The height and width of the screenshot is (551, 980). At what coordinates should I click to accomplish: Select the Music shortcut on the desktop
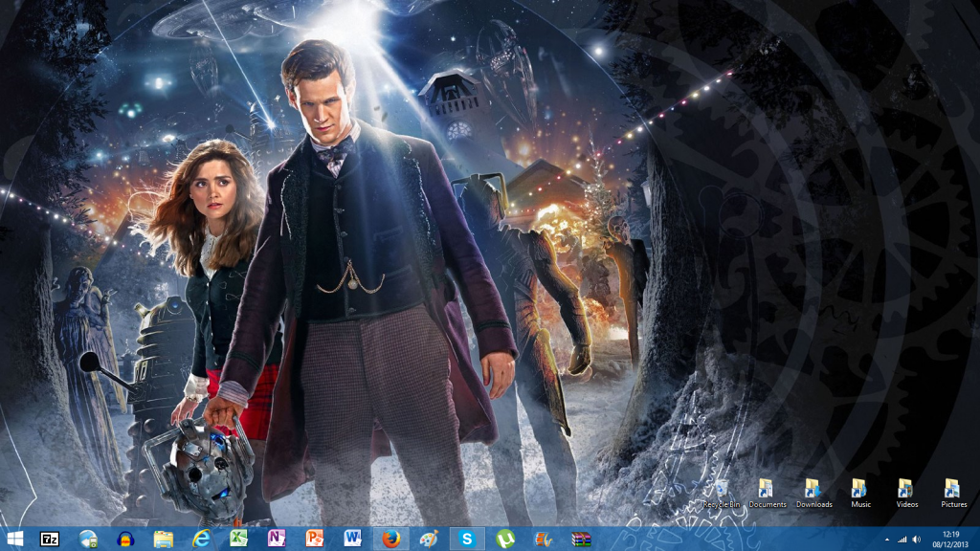click(860, 494)
